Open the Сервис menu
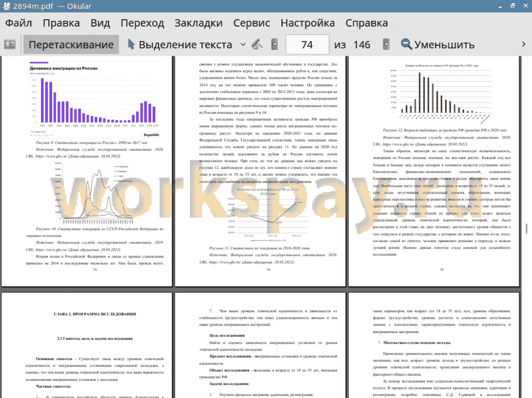The width and height of the screenshot is (532, 398). (252, 23)
